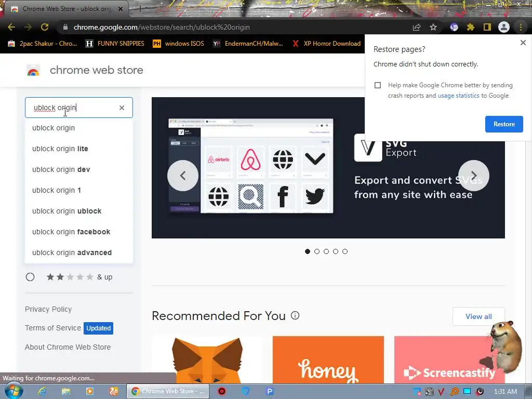This screenshot has width=532, height=399.
Task: Open Windows Explorer folder in taskbar
Action: [66, 391]
